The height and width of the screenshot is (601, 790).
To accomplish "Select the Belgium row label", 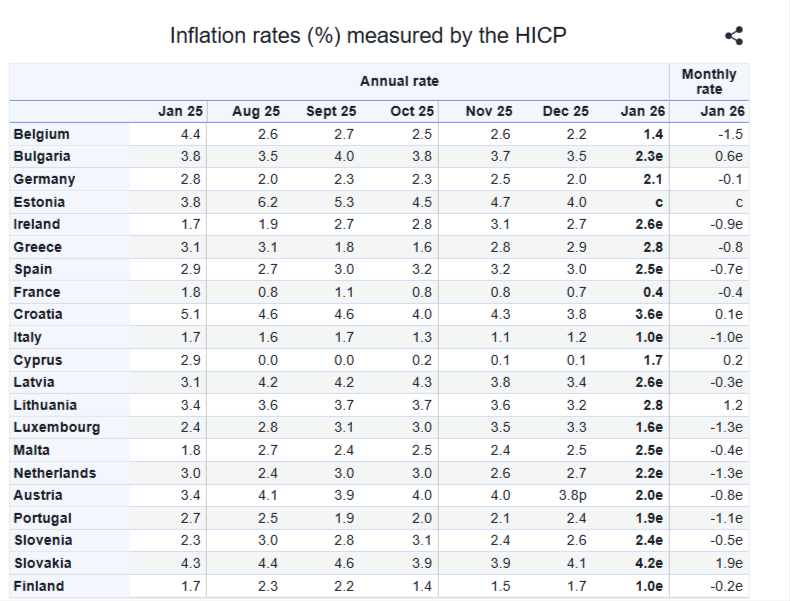I will pos(42,134).
